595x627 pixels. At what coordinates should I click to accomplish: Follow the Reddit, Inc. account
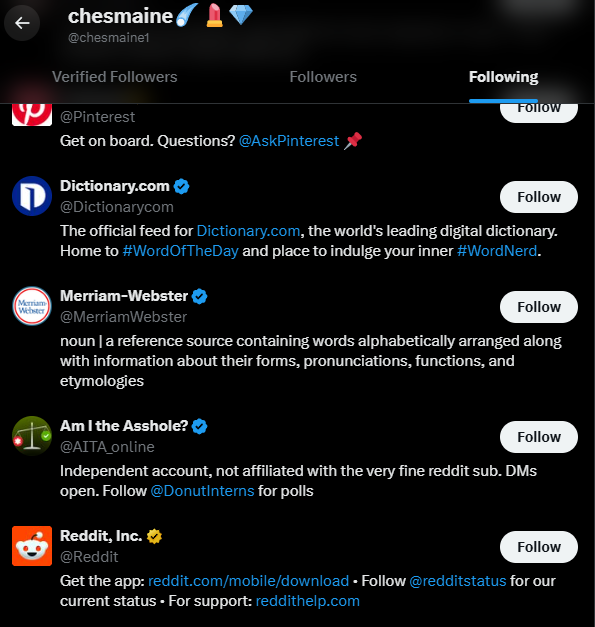(x=539, y=547)
